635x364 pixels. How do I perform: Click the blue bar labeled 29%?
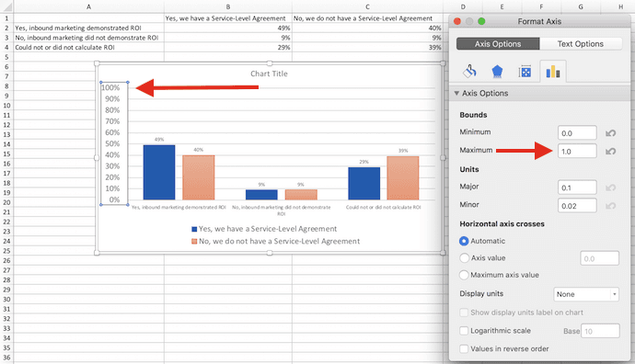(364, 183)
